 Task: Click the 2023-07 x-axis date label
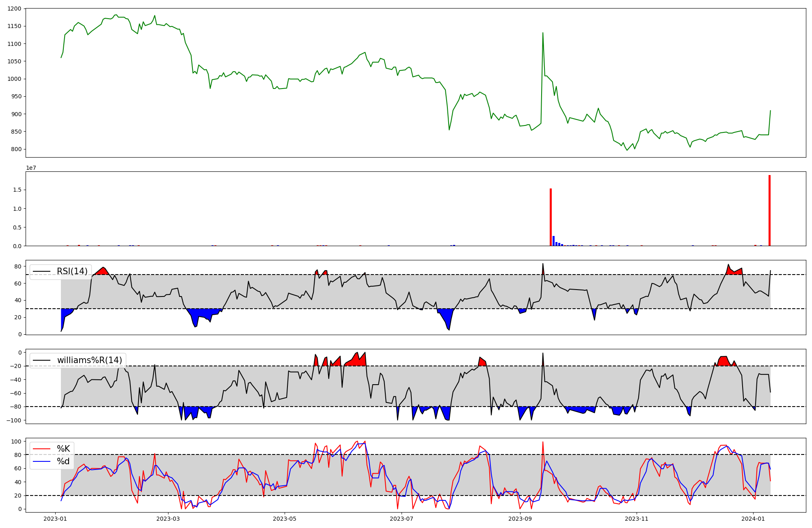tap(402, 519)
